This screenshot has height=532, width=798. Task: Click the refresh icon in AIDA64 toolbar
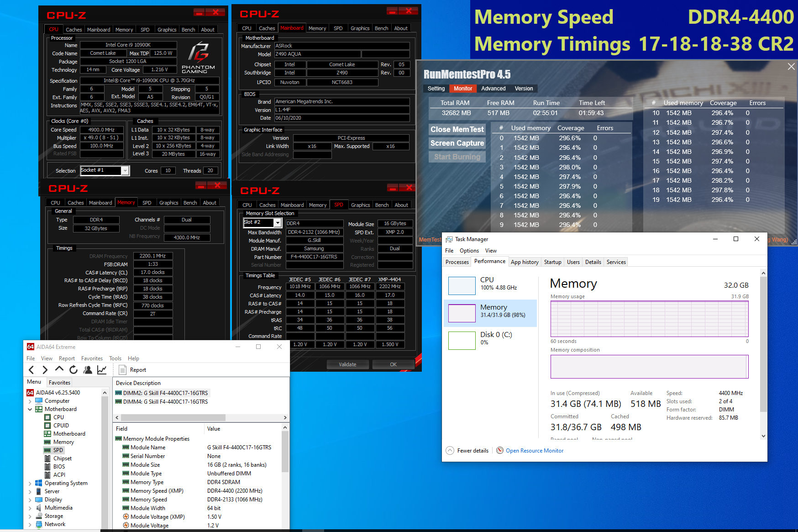coord(73,370)
